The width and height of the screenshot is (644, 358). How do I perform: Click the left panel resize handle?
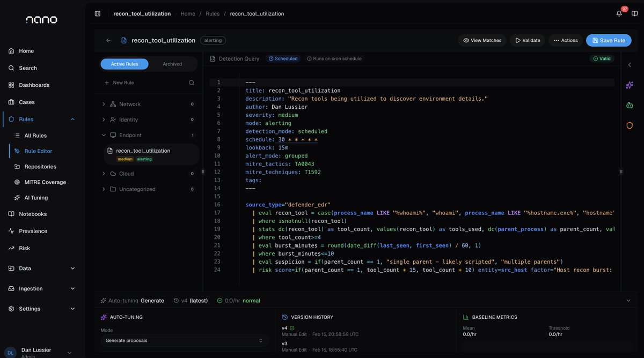(203, 171)
